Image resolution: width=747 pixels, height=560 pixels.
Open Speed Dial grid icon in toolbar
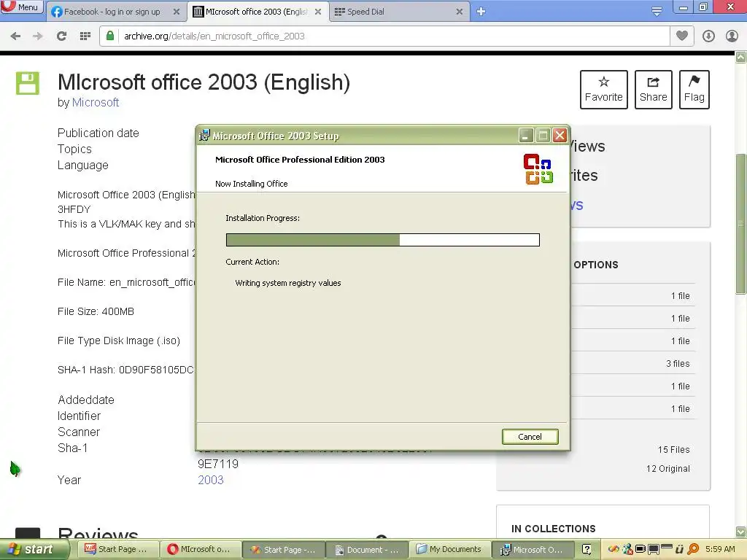tap(85, 36)
